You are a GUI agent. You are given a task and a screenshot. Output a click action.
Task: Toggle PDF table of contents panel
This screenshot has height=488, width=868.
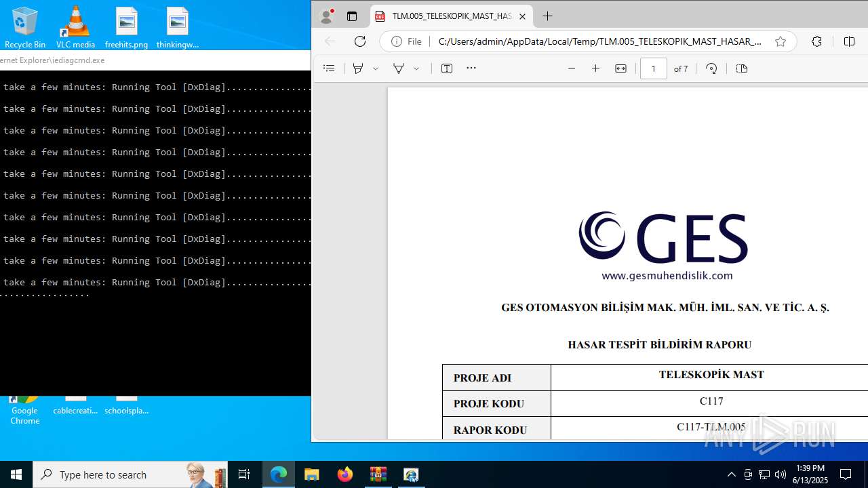pyautogui.click(x=329, y=68)
